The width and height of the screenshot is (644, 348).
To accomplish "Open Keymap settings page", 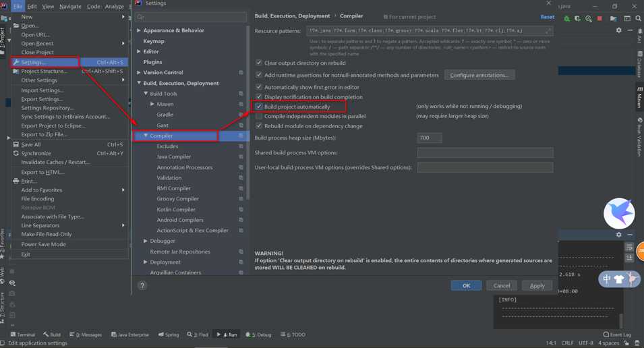I will click(x=154, y=41).
